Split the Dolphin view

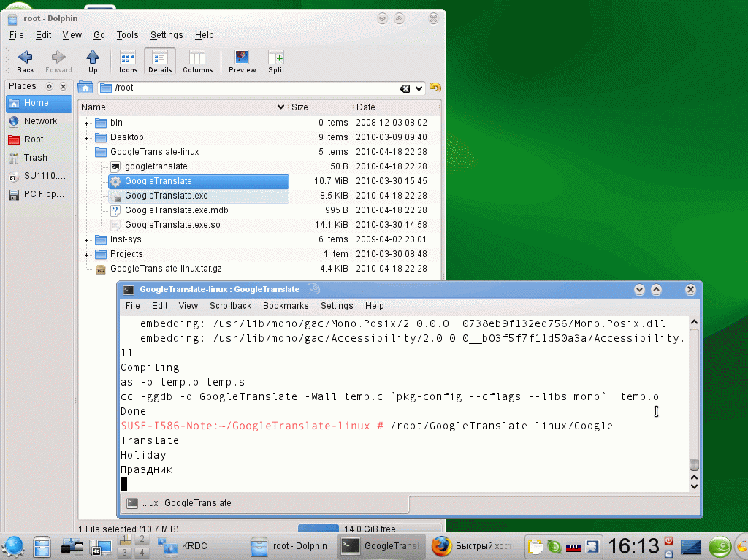pos(276,62)
